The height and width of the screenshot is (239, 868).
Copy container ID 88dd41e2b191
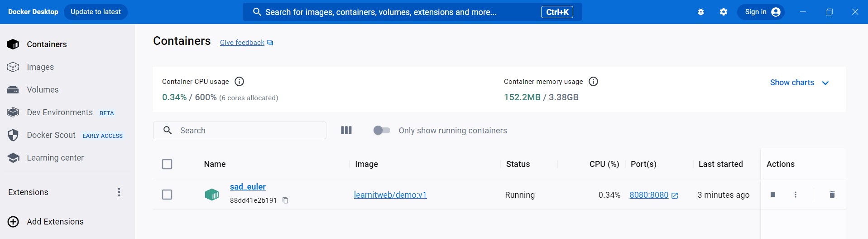pos(285,200)
